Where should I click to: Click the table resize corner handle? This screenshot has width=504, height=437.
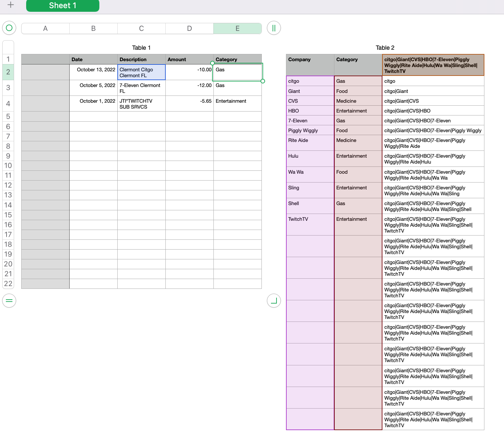[x=274, y=301]
